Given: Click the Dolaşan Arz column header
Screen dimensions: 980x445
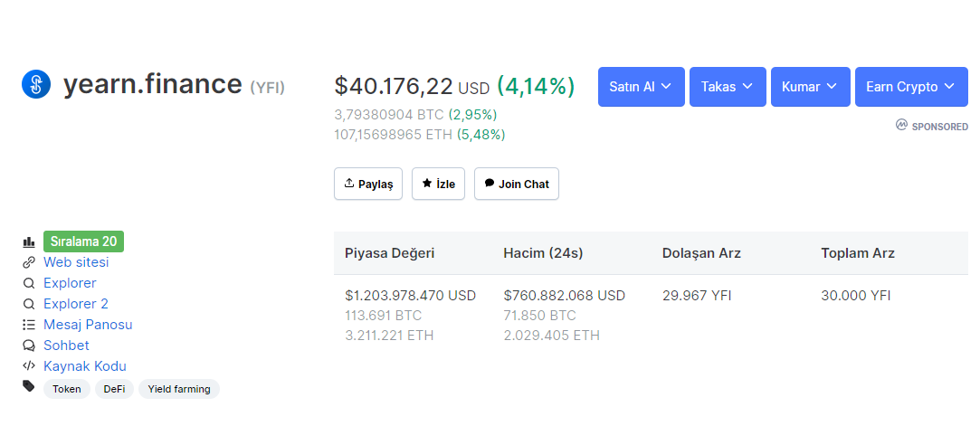Looking at the screenshot, I should [701, 253].
